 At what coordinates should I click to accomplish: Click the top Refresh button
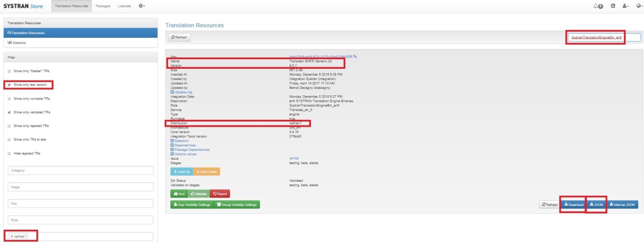click(x=179, y=37)
